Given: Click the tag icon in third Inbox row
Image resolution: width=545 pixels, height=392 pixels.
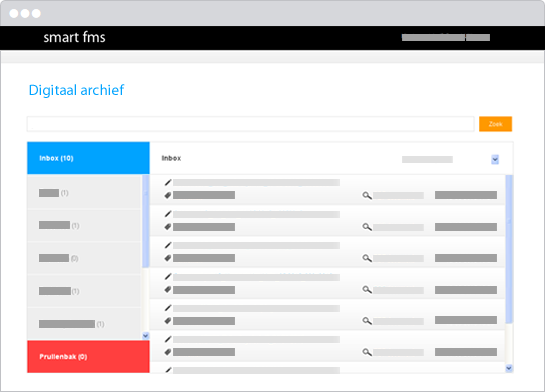Looking at the screenshot, I should 168,258.
